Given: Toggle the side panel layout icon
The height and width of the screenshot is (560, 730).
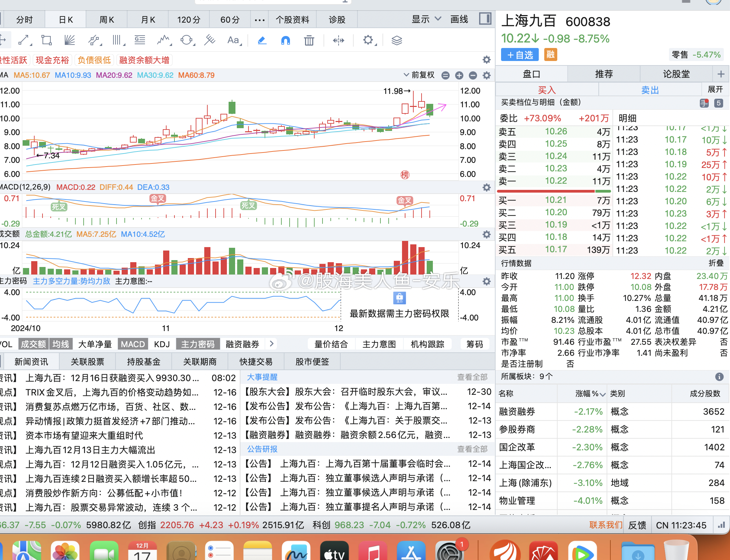Looking at the screenshot, I should pos(485,19).
